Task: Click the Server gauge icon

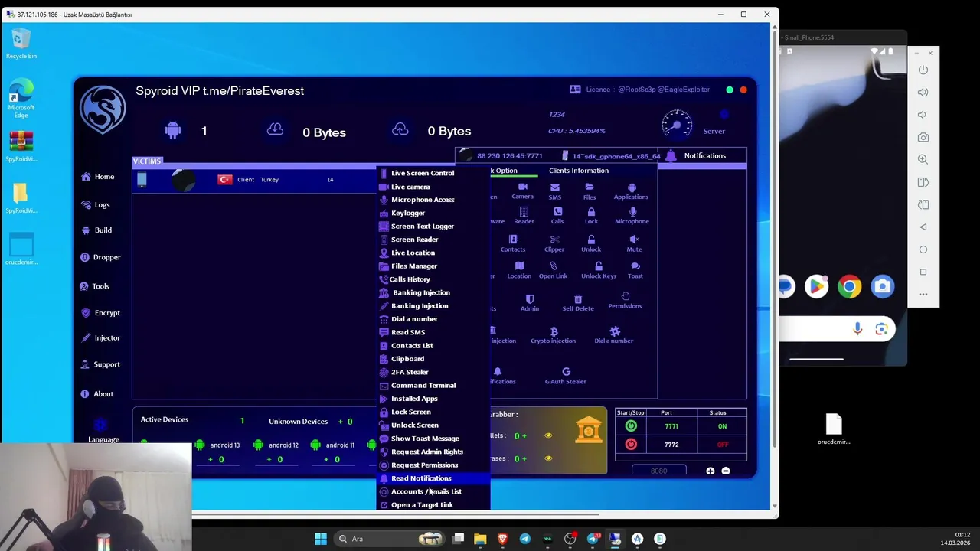Action: pyautogui.click(x=677, y=123)
